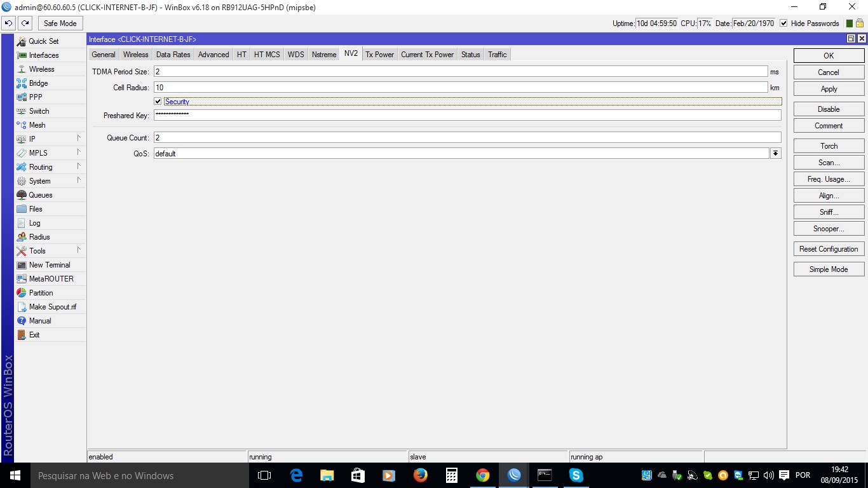This screenshot has height=488, width=868.
Task: Open the Interfaces menu icon
Action: pos(22,55)
